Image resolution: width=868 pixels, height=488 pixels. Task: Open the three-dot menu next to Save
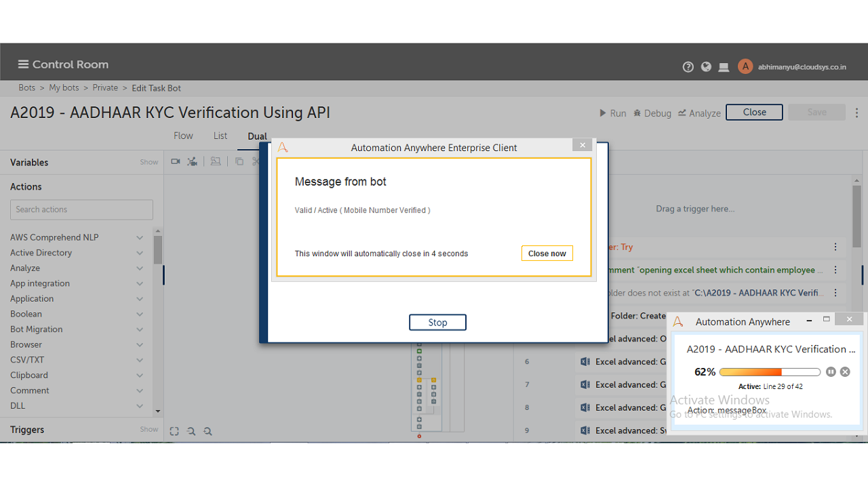[x=856, y=113]
